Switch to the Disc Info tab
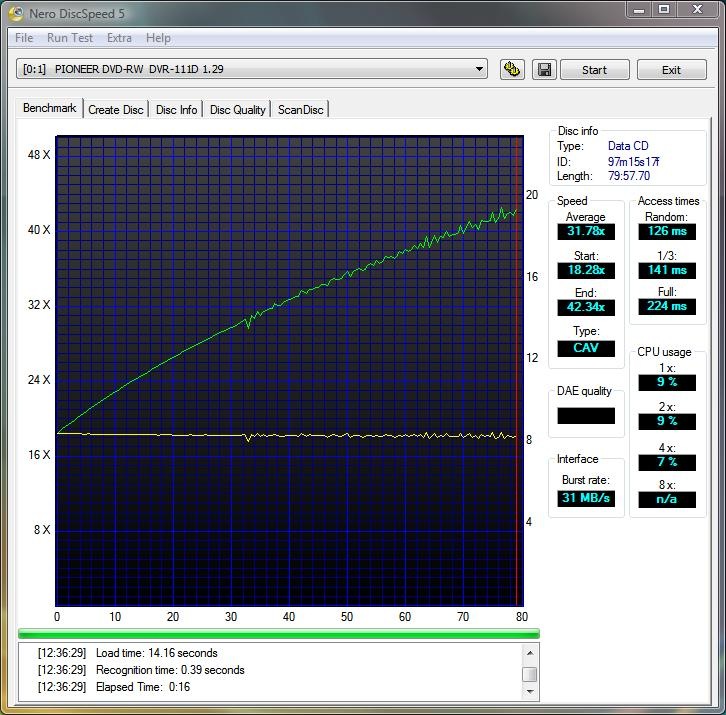 pyautogui.click(x=176, y=110)
